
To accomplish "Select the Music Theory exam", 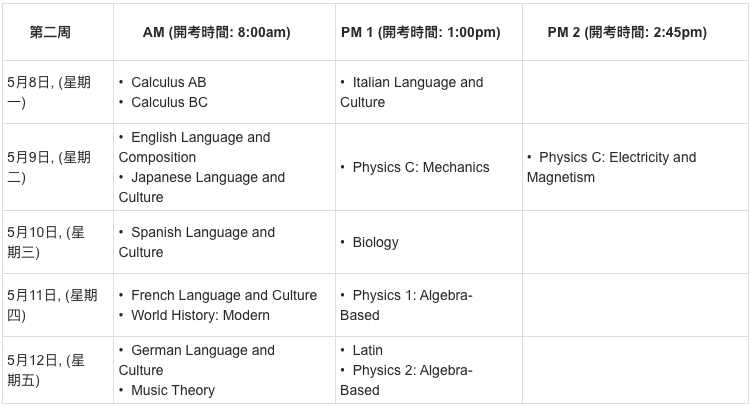I will pos(173,390).
